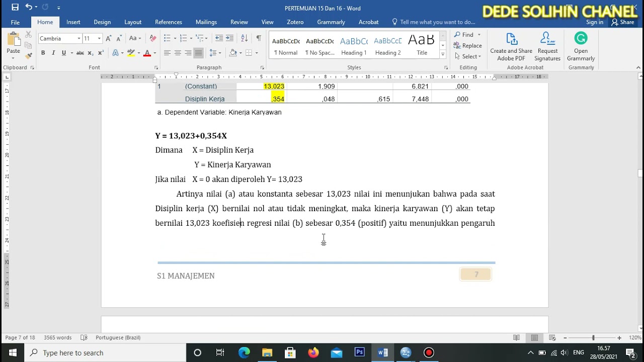The height and width of the screenshot is (362, 644).
Task: Toggle Subscript formatting
Action: 91,53
